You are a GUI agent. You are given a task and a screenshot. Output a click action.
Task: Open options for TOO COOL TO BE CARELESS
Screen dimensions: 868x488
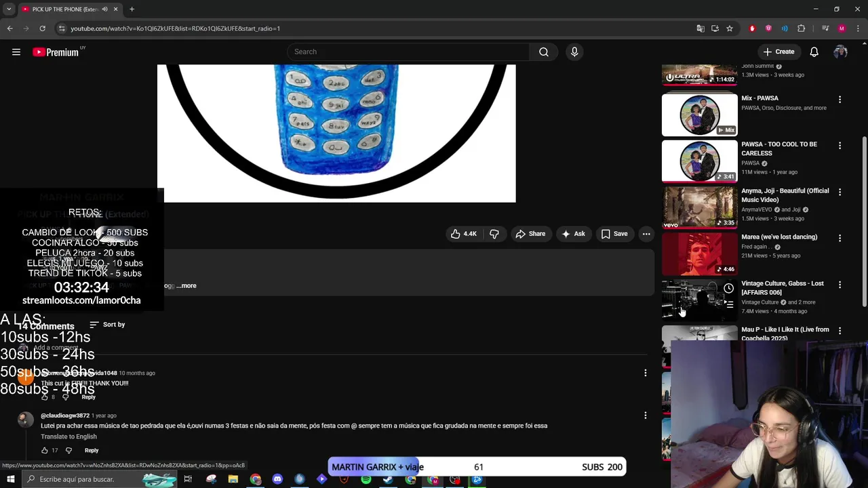840,146
